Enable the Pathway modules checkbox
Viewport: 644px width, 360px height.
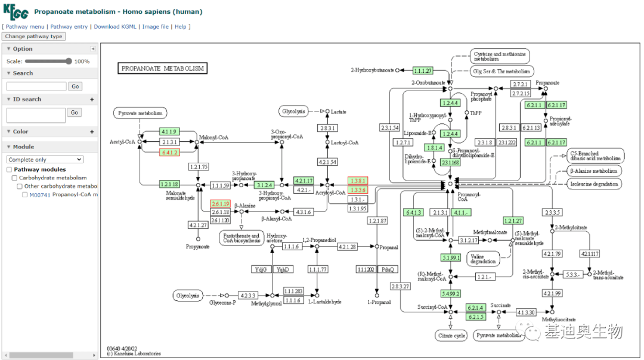9,170
